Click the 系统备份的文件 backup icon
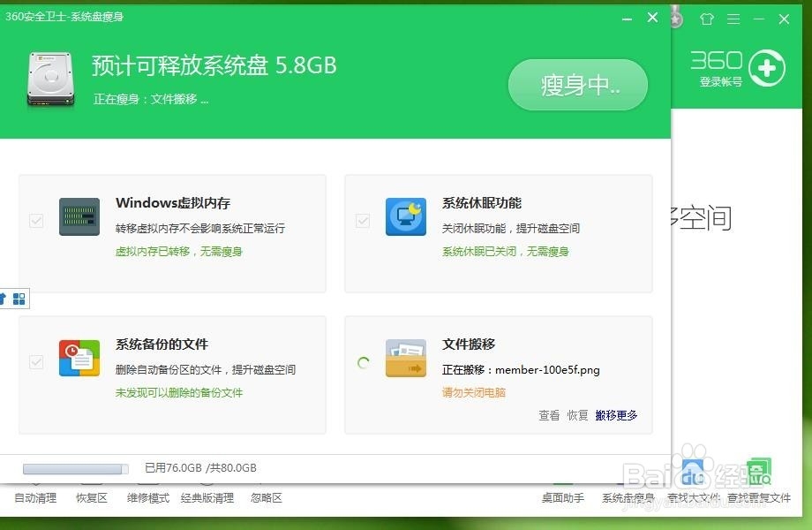This screenshot has height=530, width=812. (x=79, y=358)
